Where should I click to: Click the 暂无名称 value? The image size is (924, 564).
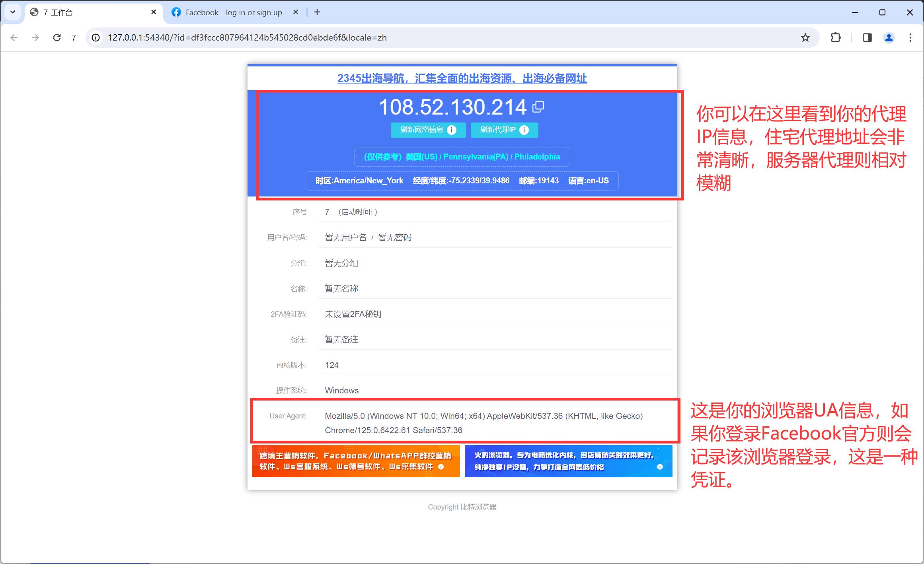[341, 288]
